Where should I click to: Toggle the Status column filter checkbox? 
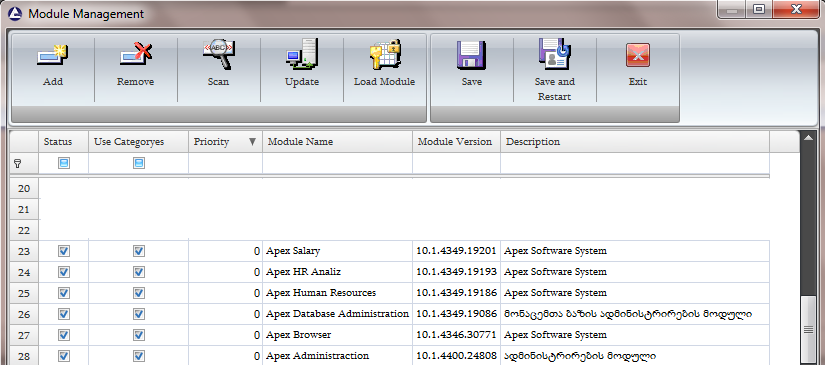coord(64,164)
